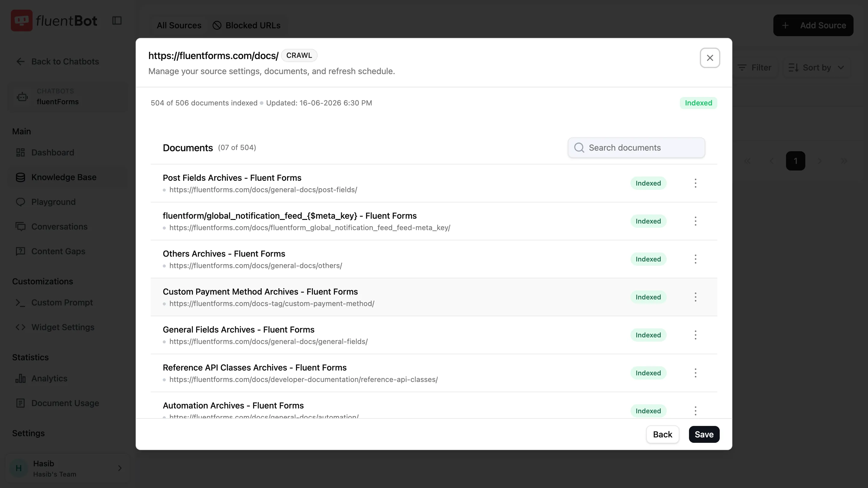Expand the Hasib's Team account chevron
Image resolution: width=868 pixels, height=488 pixels.
120,468
